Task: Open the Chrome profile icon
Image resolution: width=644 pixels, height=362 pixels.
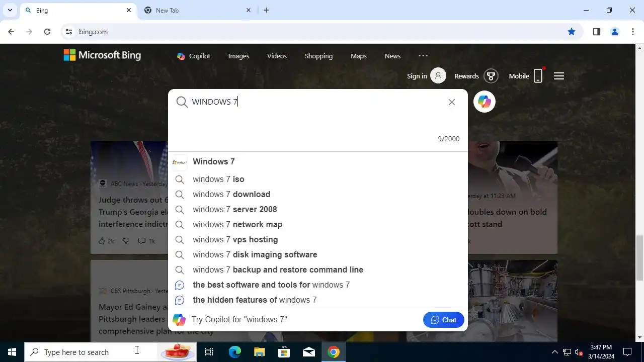Action: [615, 32]
